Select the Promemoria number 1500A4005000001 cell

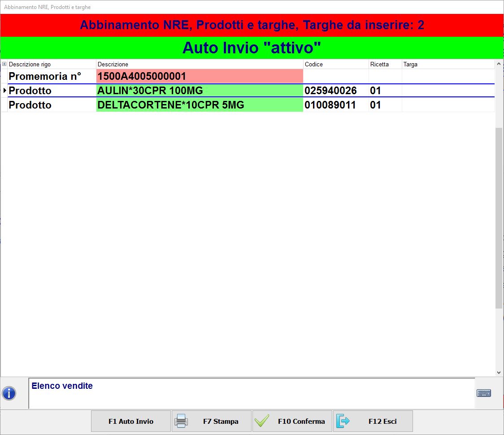pyautogui.click(x=199, y=76)
